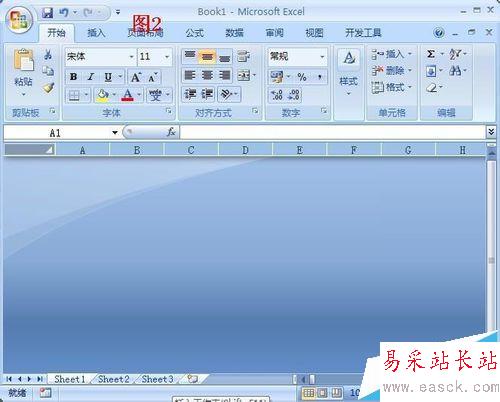Align text to top of cell
The height and width of the screenshot is (402, 500).
pyautogui.click(x=190, y=56)
